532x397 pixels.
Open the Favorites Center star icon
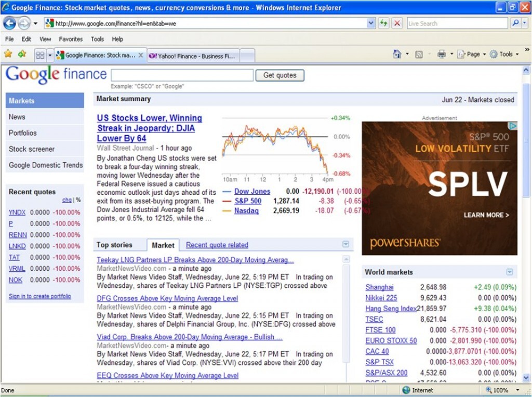point(8,54)
